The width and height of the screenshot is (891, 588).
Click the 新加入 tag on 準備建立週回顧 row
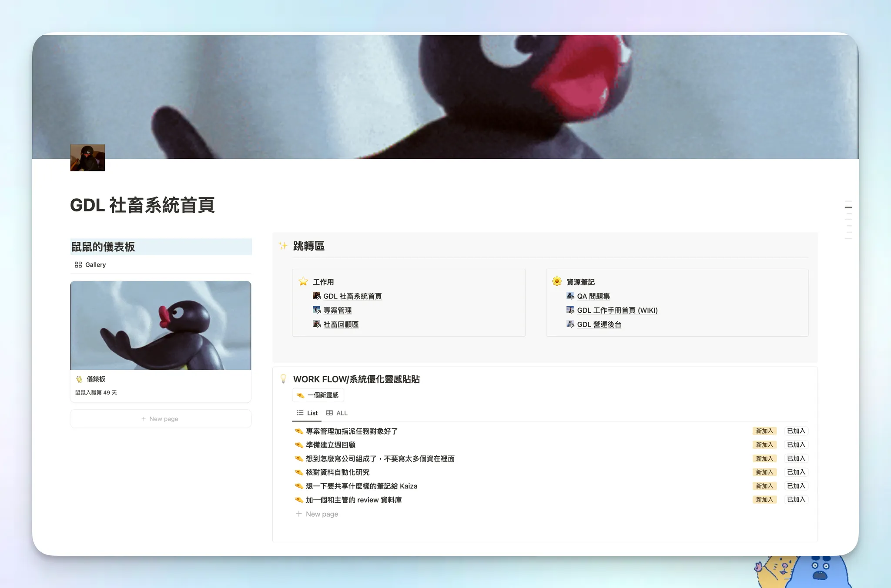764,444
